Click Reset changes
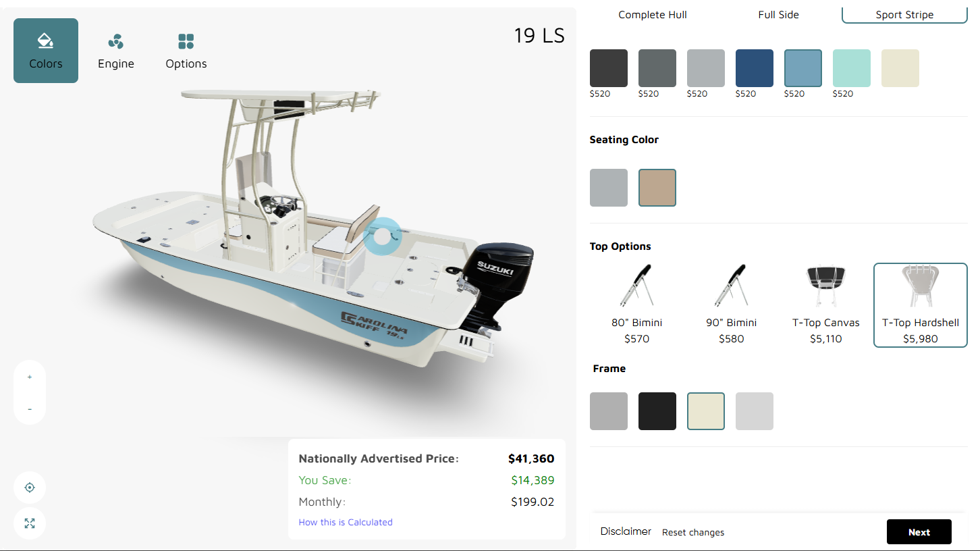This screenshot has height=551, width=980. point(693,532)
